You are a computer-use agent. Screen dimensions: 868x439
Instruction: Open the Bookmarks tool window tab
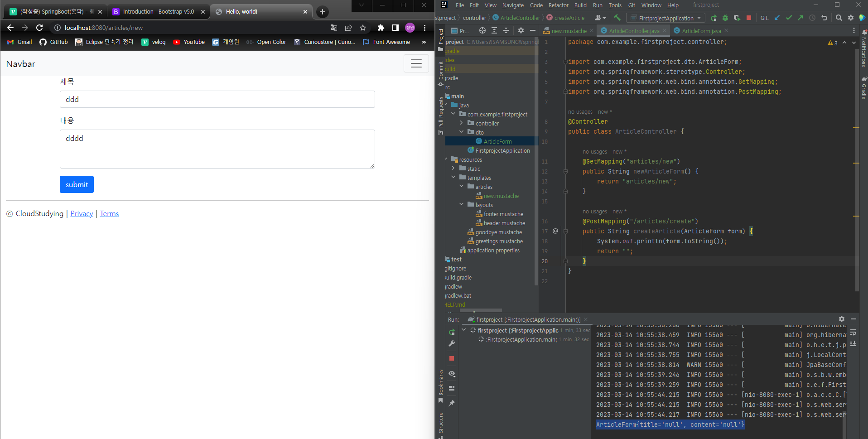[x=440, y=386]
